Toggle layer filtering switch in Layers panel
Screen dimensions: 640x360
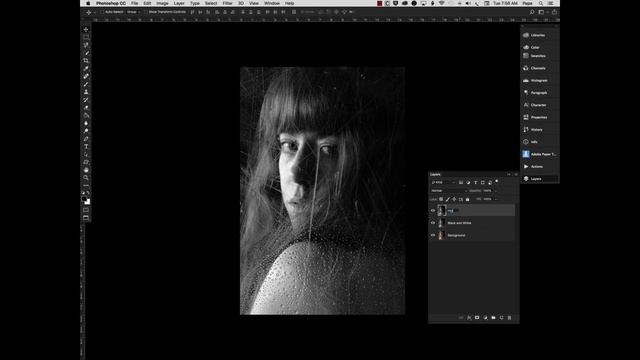497,181
